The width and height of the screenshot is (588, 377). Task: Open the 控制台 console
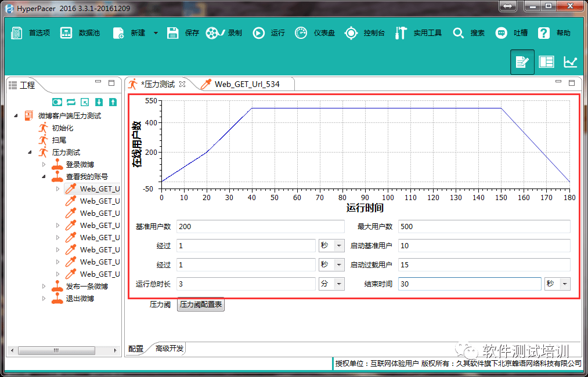(365, 33)
